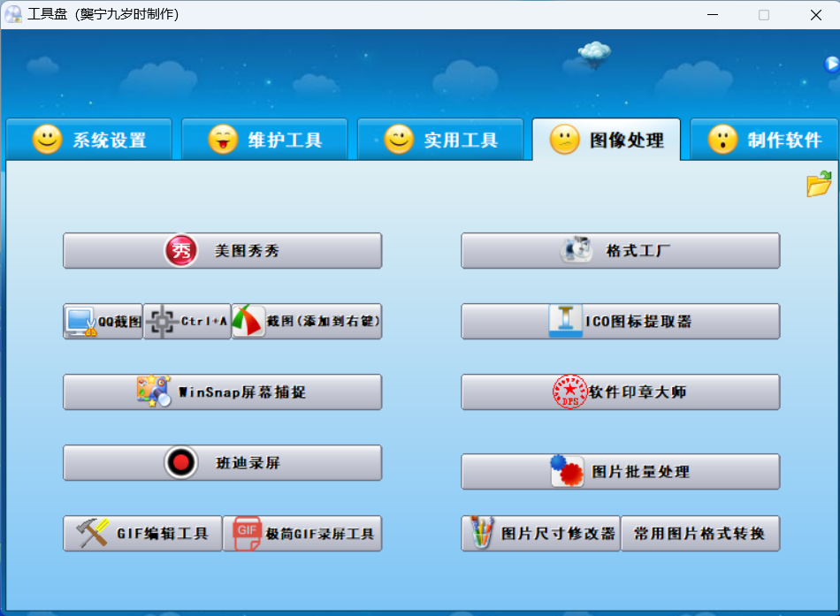840x616 pixels.
Task: Open 极简GIF录屏工具
Action: pos(302,534)
